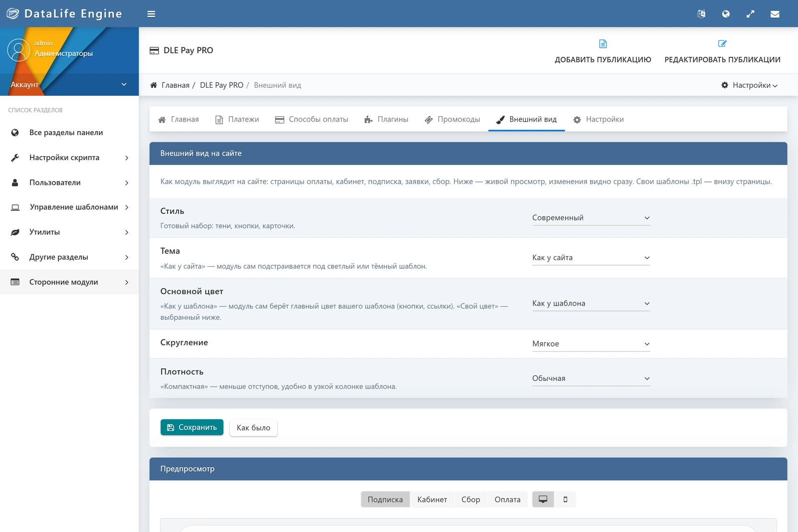Show the Сбор preview
798x532 pixels.
pos(471,499)
